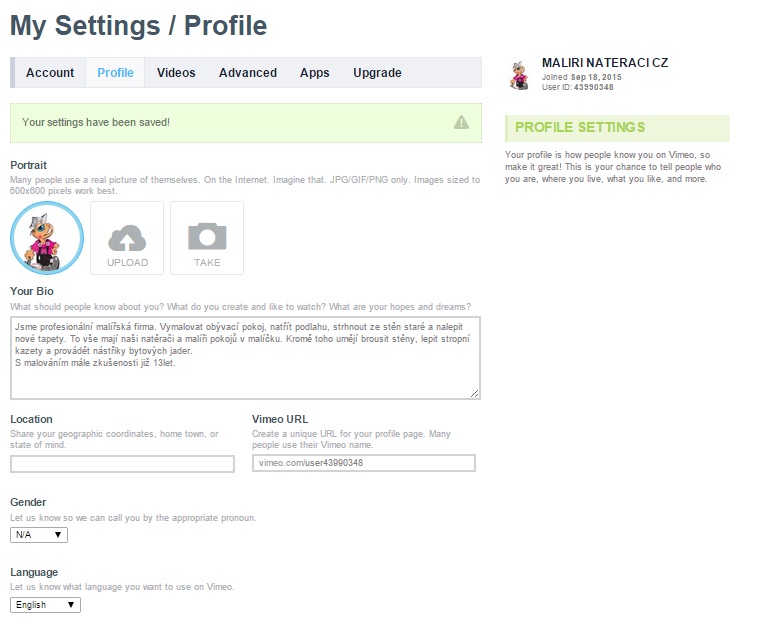The image size is (768, 623).
Task: Click the bio textarea resize handle
Action: [x=474, y=393]
